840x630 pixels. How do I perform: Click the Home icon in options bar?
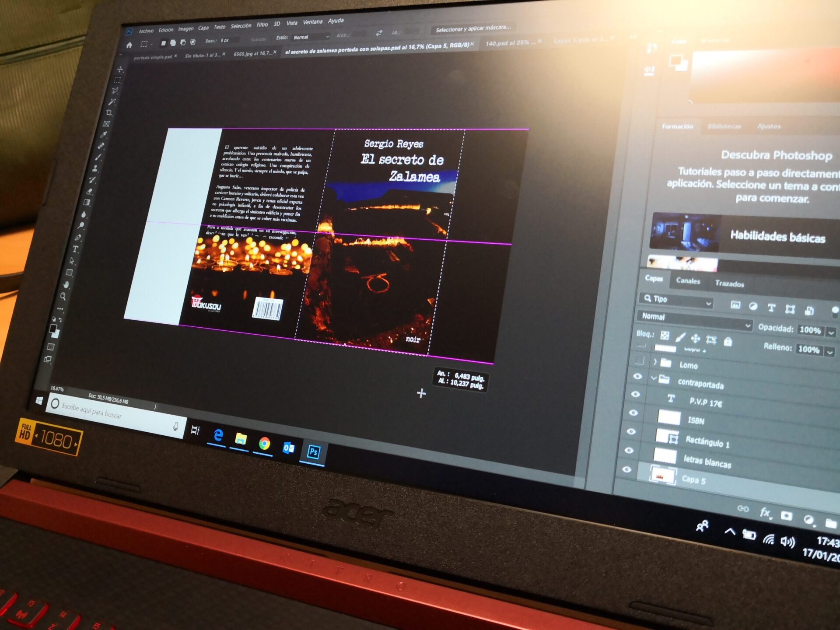click(x=129, y=45)
